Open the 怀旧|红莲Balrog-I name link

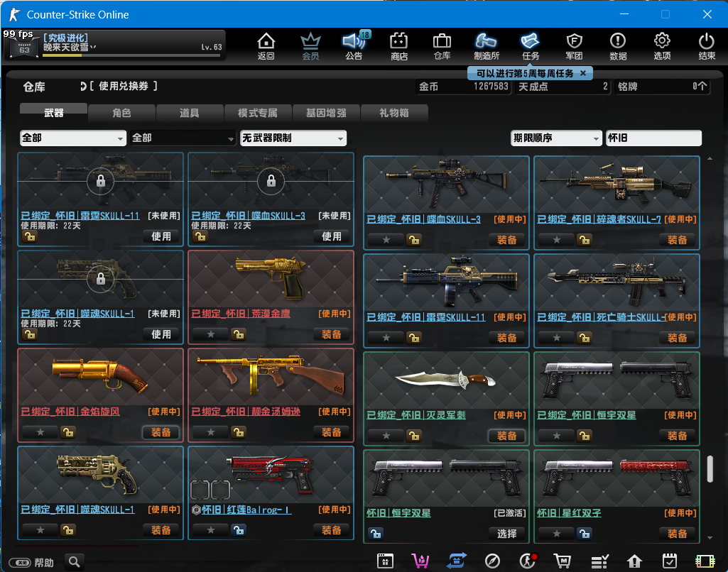246,510
